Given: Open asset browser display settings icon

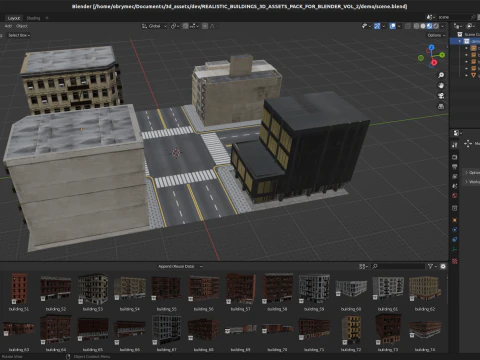Looking at the screenshot, I should (x=362, y=266).
